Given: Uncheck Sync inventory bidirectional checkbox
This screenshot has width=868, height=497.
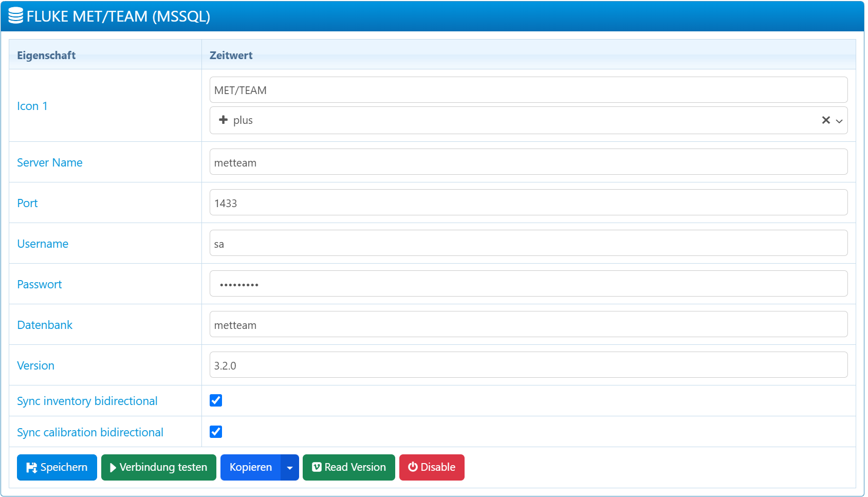Looking at the screenshot, I should coord(216,400).
